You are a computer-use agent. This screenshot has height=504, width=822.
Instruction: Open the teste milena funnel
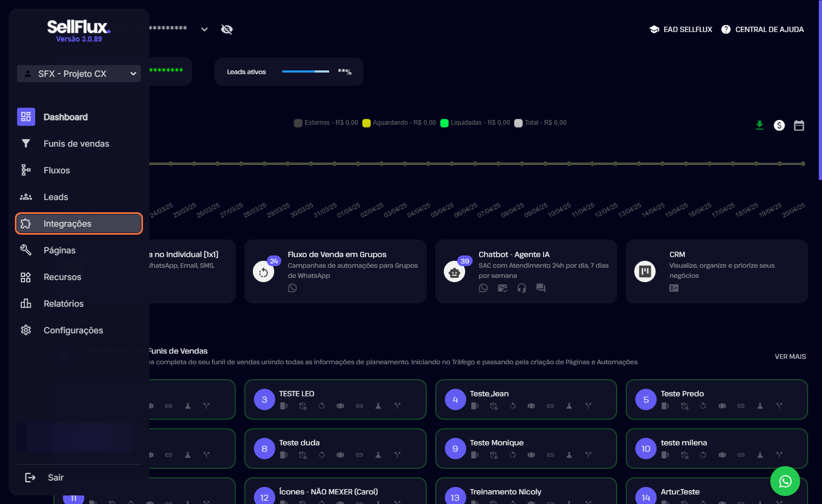tap(717, 449)
